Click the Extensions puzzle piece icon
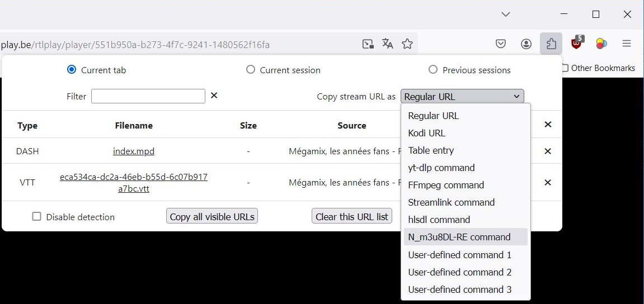The height and width of the screenshot is (304, 644). click(x=551, y=44)
